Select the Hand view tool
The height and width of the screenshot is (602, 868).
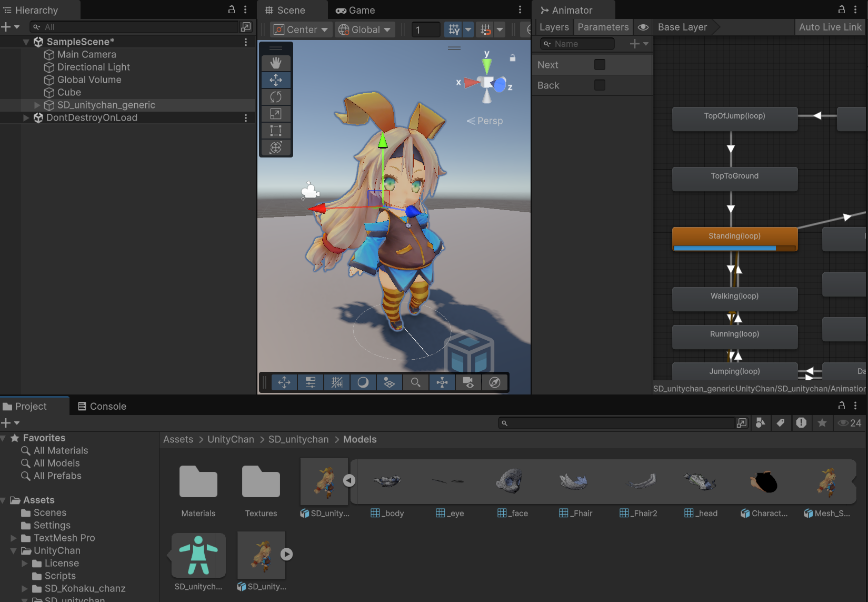coord(276,63)
